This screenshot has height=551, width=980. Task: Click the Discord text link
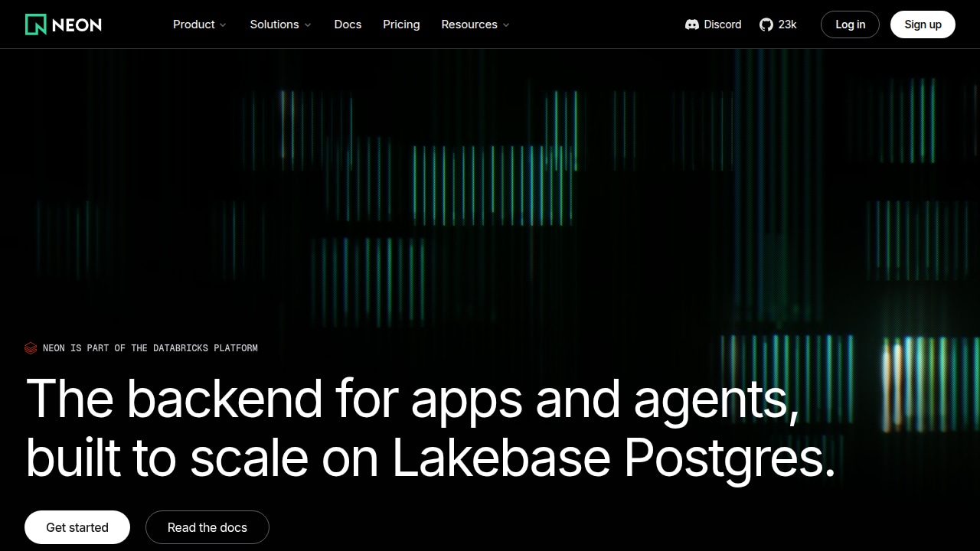[x=723, y=24]
